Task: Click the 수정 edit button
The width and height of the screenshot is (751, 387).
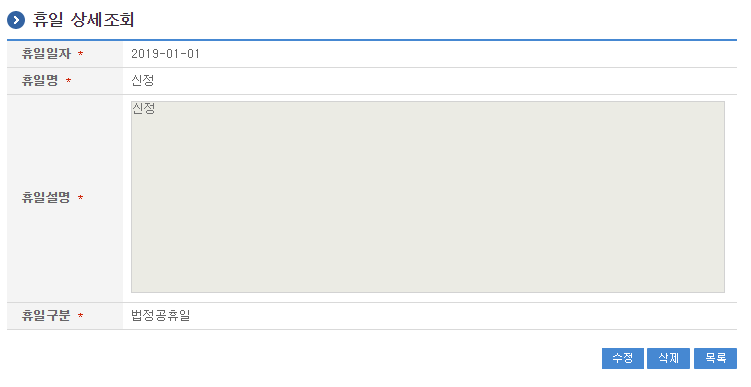Action: 623,358
